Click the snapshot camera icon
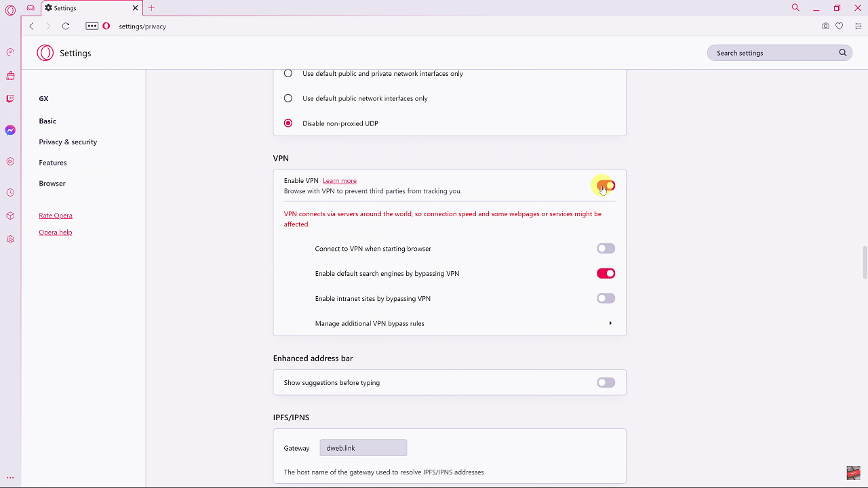 825,26
